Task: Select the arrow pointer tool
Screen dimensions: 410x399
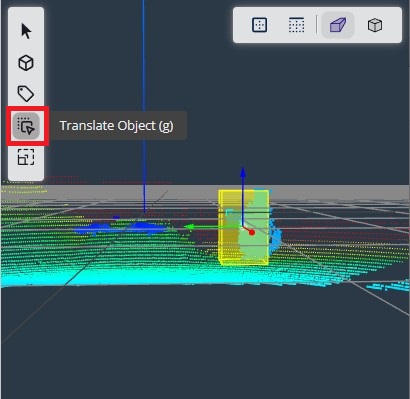Action: (x=26, y=31)
